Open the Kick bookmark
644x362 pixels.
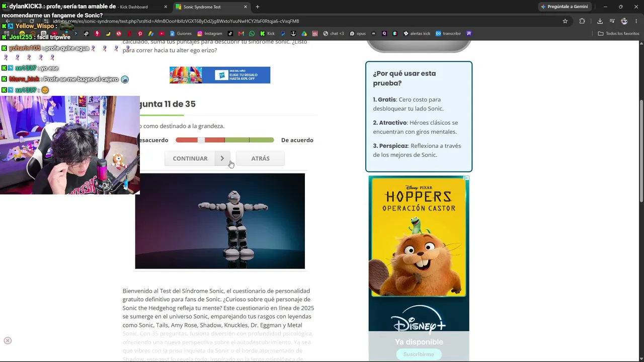pyautogui.click(x=267, y=34)
